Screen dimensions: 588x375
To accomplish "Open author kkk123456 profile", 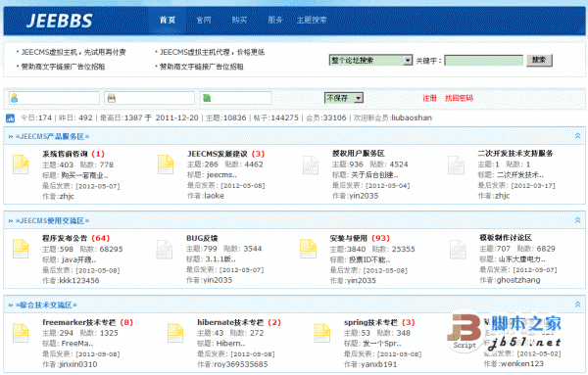I will coord(79,281).
